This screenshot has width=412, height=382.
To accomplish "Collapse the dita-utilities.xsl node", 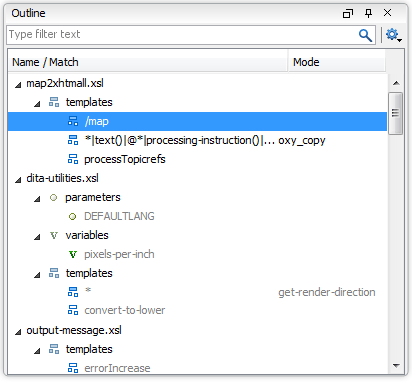I will coord(18,180).
